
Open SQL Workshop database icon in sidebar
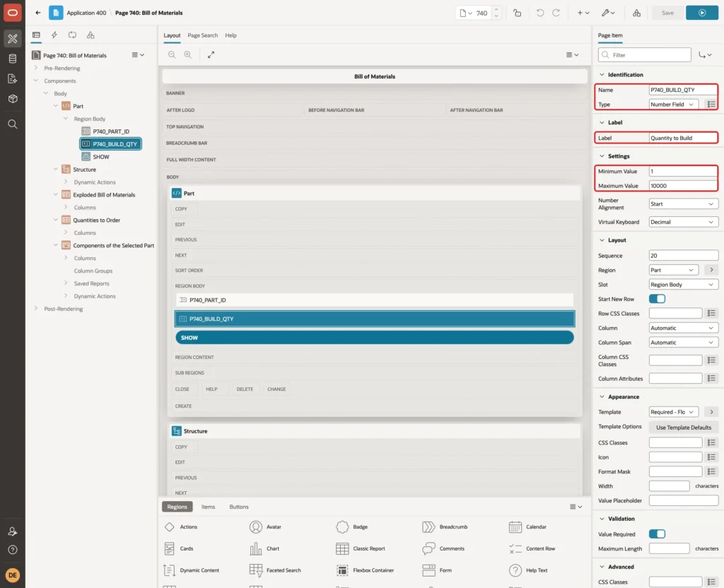point(13,59)
